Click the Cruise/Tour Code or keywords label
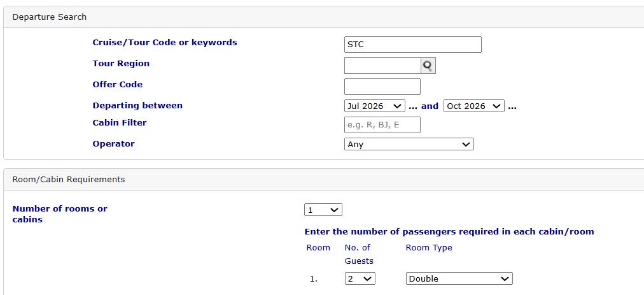The image size is (644, 295). (x=165, y=43)
